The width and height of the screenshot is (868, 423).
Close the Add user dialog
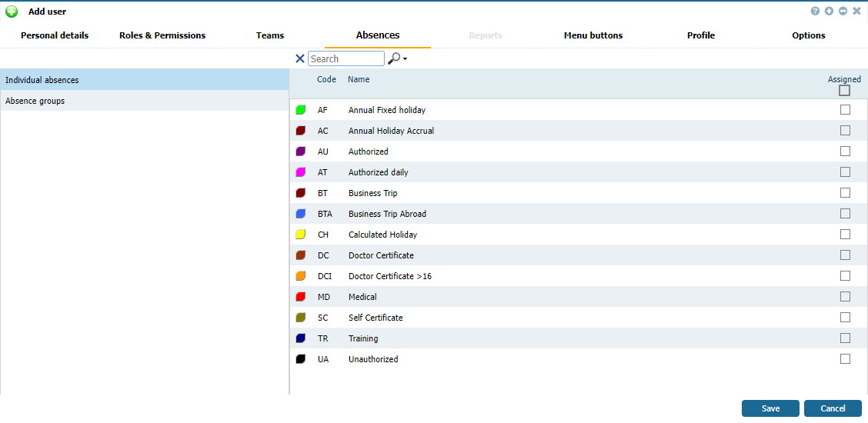856,12
